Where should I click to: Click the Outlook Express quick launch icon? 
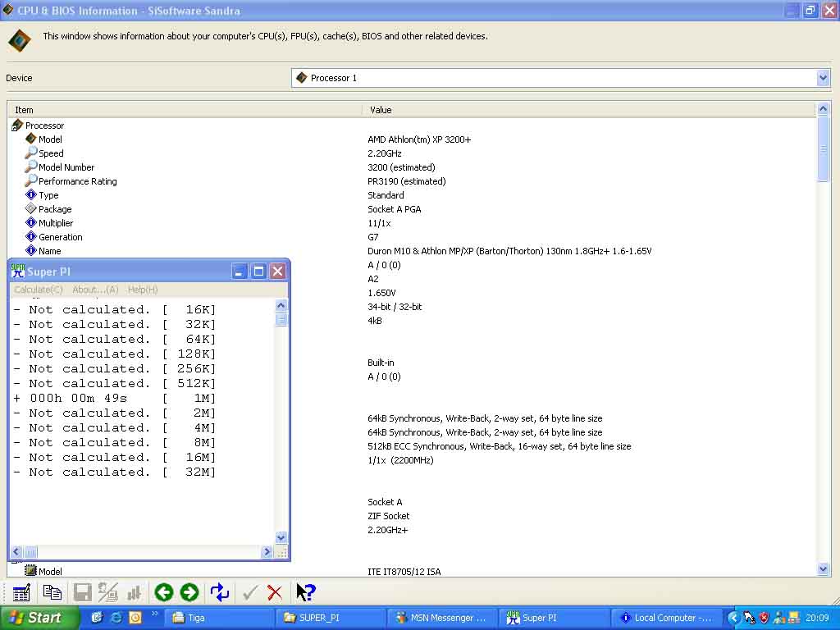(97, 618)
